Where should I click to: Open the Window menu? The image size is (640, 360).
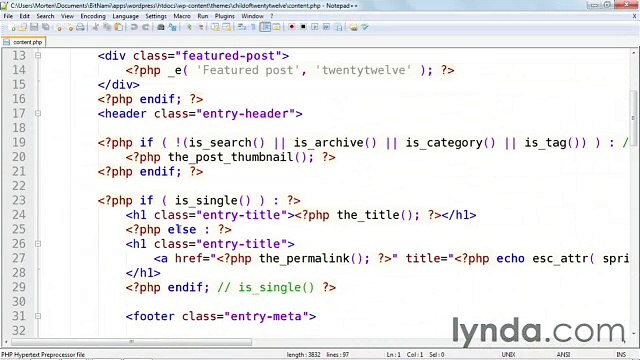coord(252,16)
